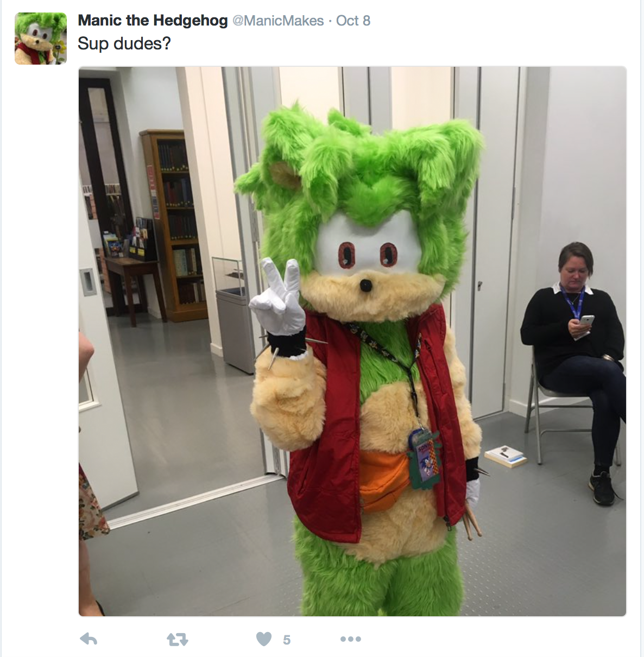Visit the @ManicMakes handle
The image size is (644, 657).
click(x=278, y=21)
